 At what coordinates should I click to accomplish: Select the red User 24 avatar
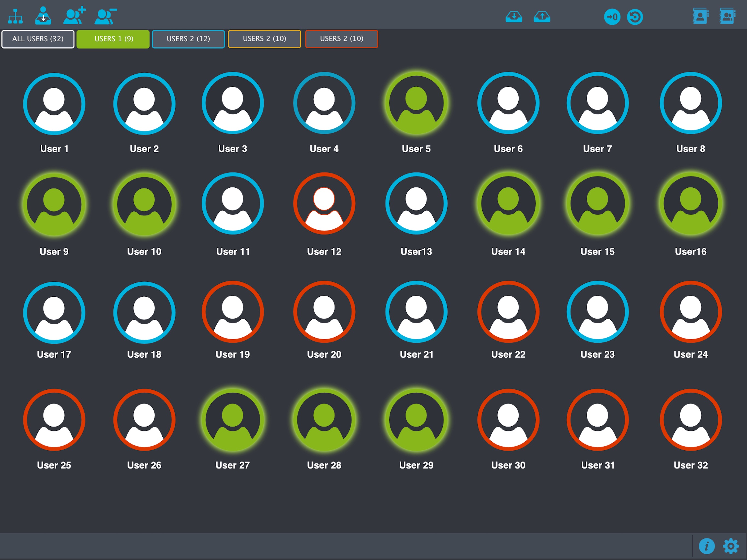pos(691,312)
